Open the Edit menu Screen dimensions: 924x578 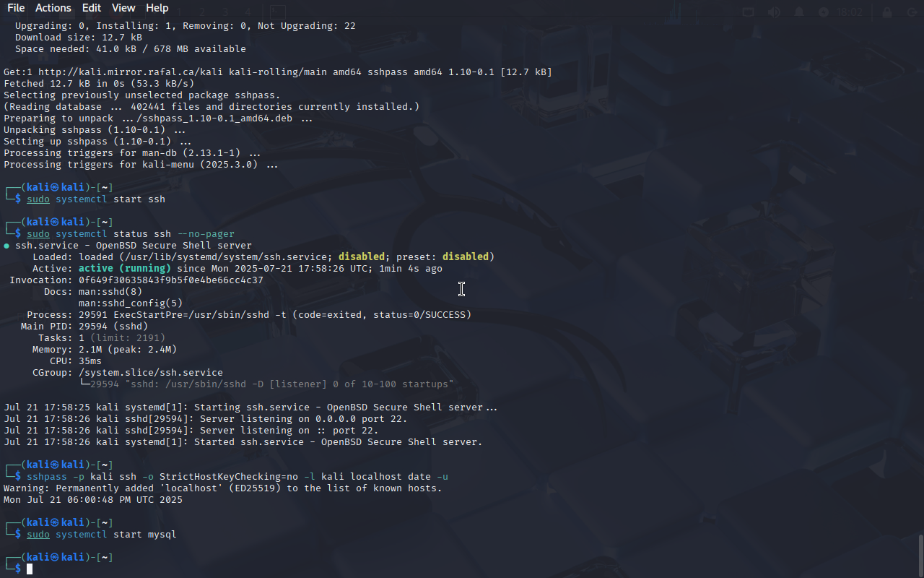[92, 8]
